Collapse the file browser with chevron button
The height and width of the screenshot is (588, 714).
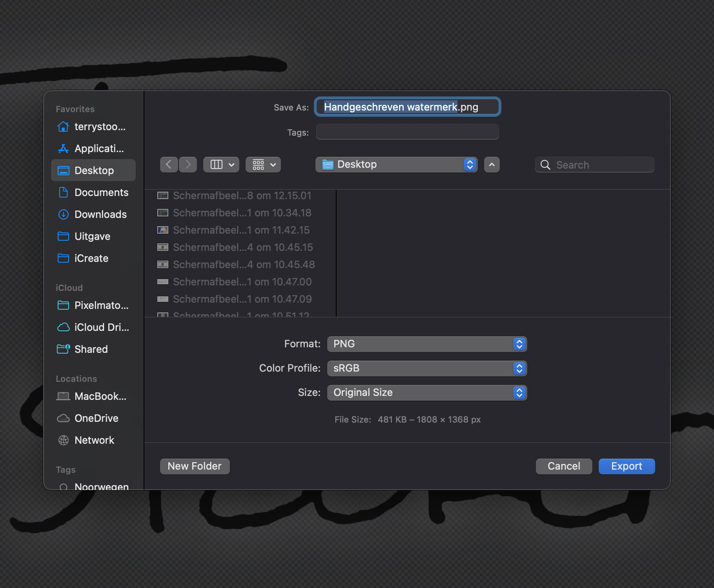[x=492, y=165]
